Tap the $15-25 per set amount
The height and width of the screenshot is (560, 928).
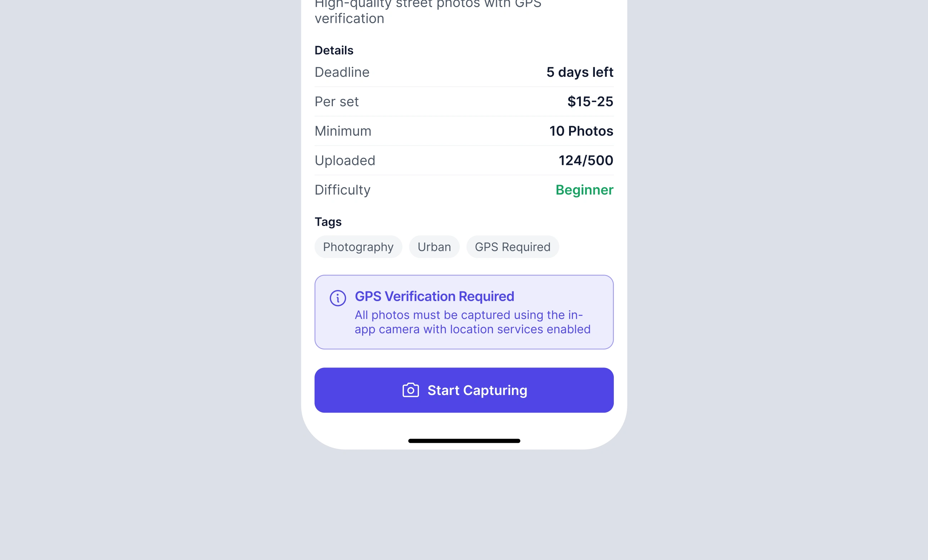point(590,102)
